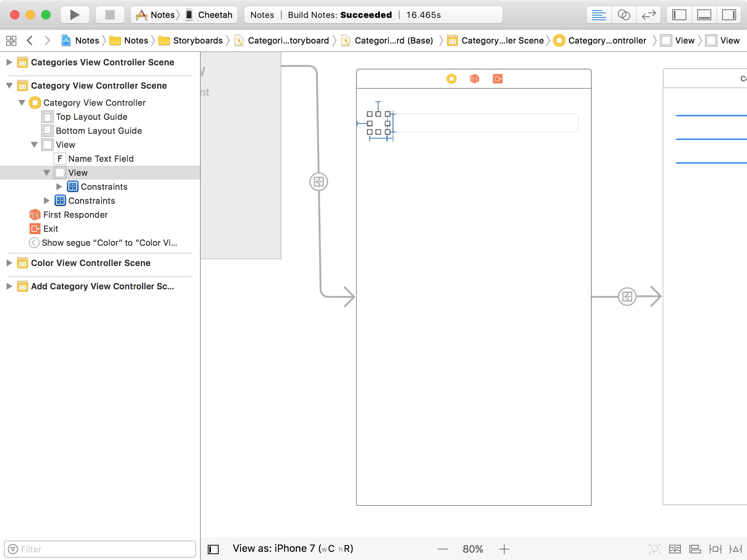Switch to the Version editor

[x=649, y=15]
